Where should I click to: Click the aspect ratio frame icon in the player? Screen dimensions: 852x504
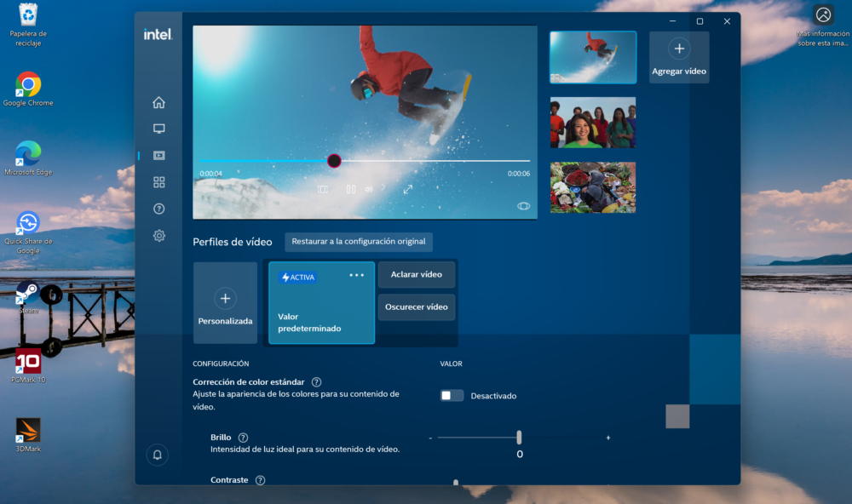click(323, 189)
